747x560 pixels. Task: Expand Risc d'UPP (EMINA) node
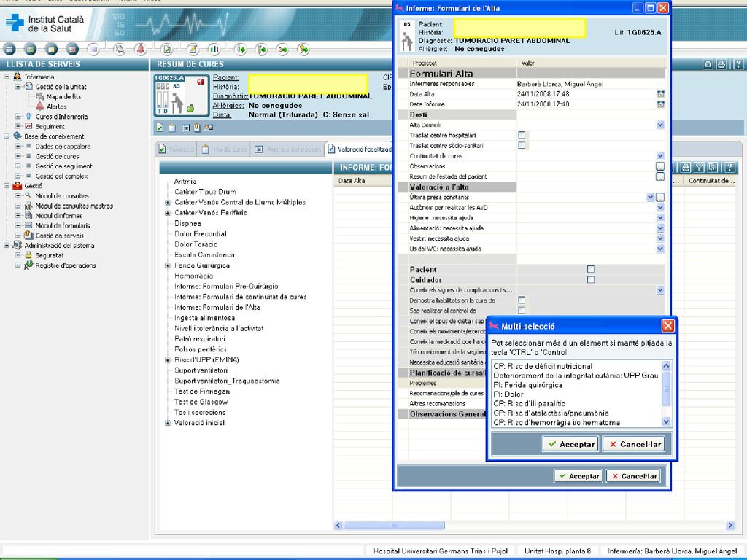tap(168, 360)
